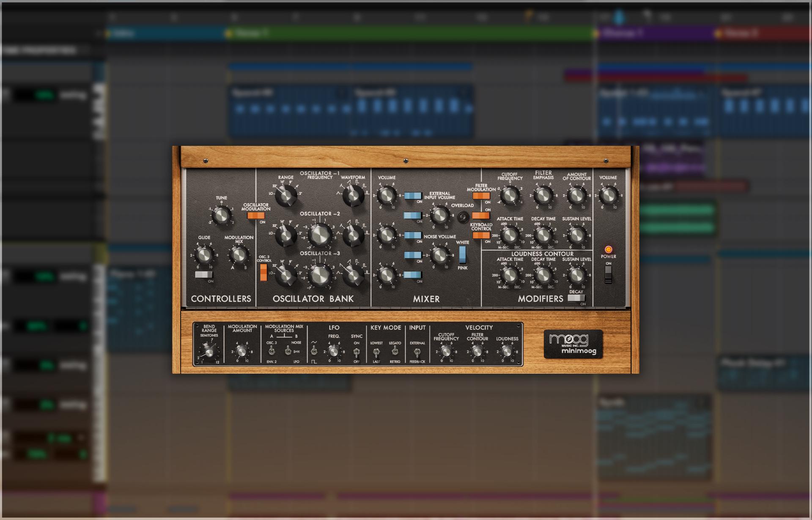Viewport: 812px width, 520px height.
Task: Flip the Lowest/Last key mode switch
Action: (x=376, y=352)
